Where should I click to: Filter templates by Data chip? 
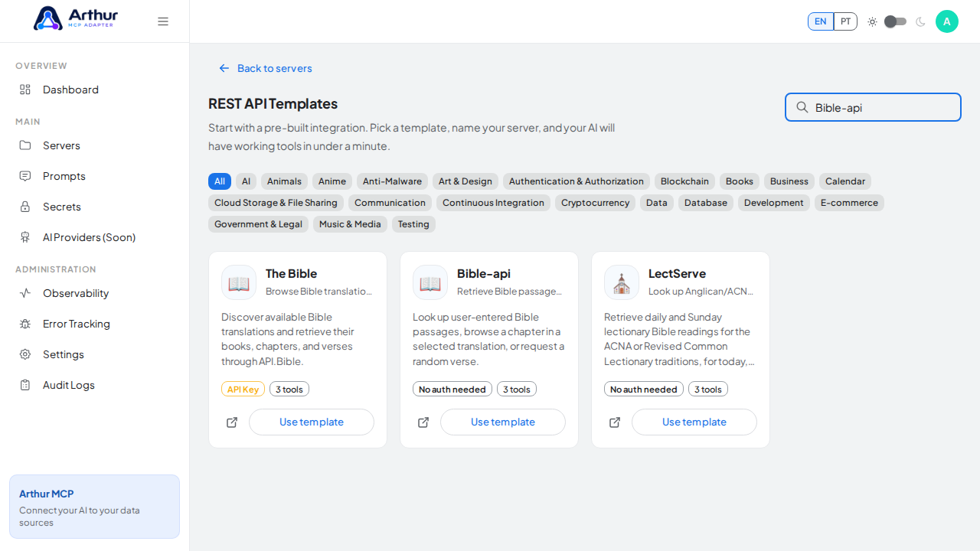657,203
